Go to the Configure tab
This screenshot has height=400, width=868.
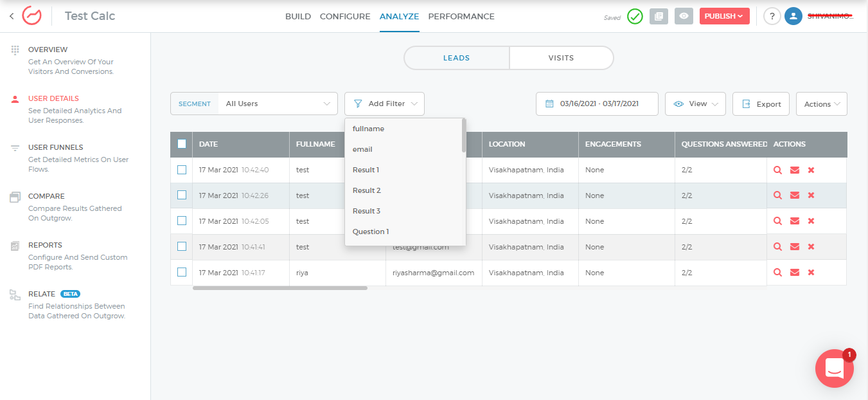345,17
